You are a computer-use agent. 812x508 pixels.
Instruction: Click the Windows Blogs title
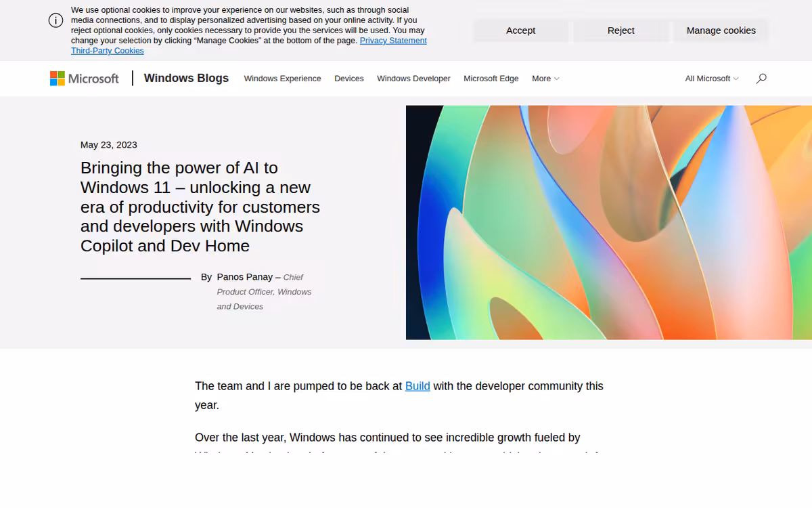[186, 78]
